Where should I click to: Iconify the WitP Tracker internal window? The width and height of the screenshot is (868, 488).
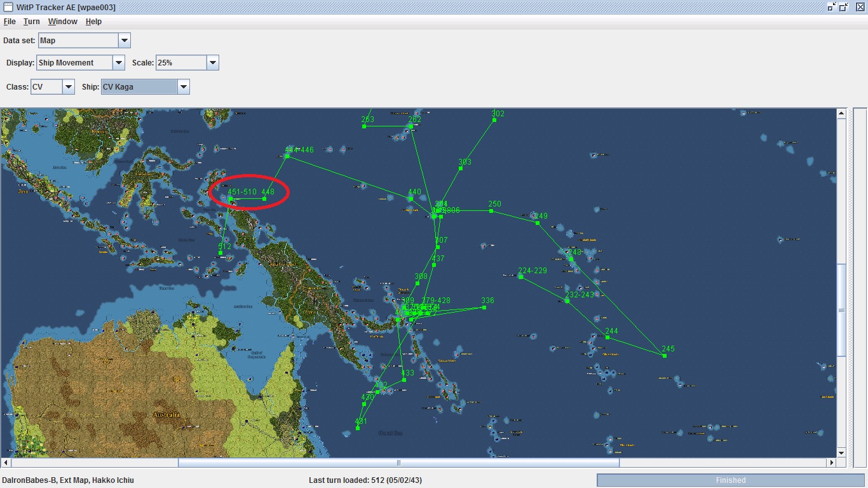pos(832,7)
